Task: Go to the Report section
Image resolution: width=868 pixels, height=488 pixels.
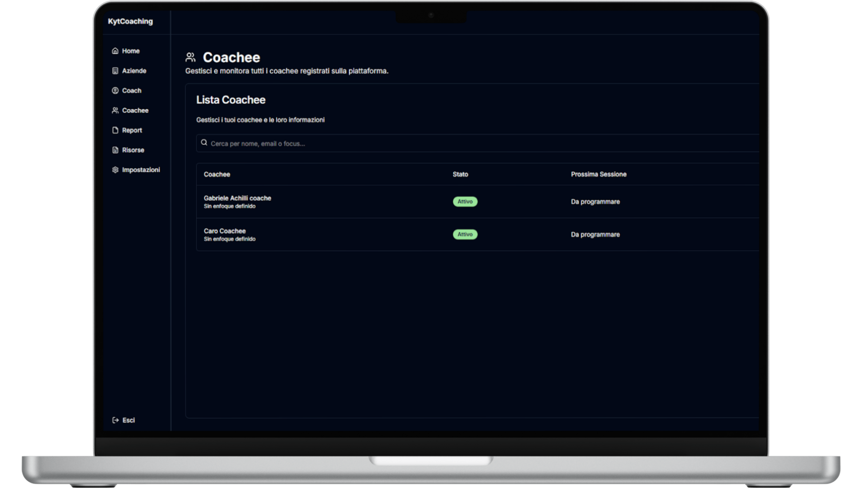Action: pos(132,131)
